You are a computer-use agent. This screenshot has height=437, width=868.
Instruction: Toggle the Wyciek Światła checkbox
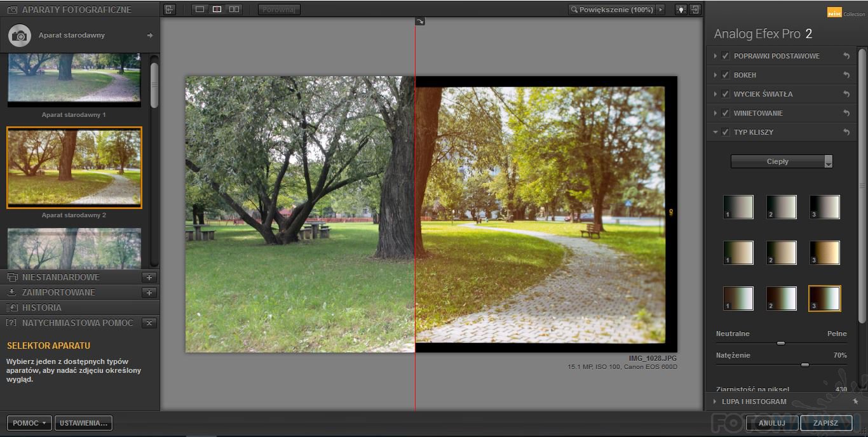(x=725, y=94)
